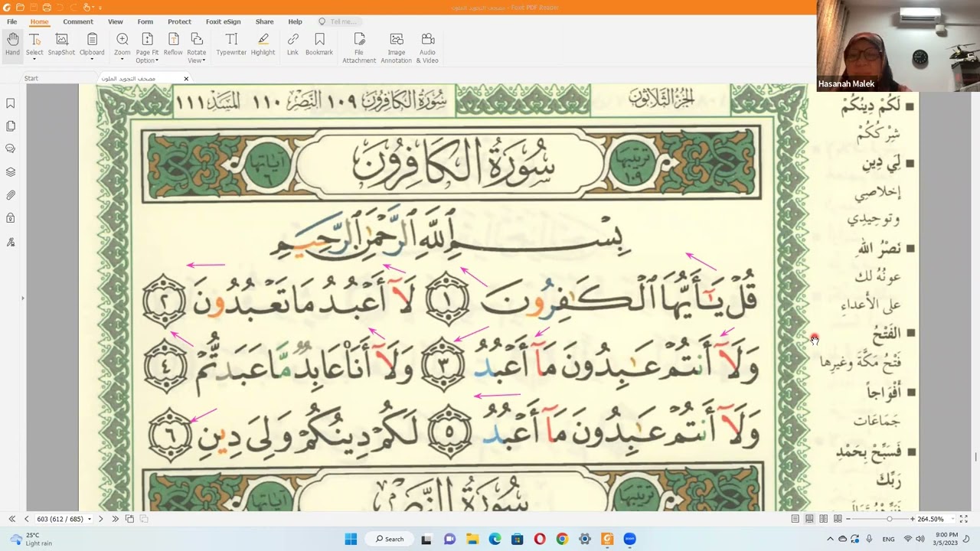The height and width of the screenshot is (551, 980).
Task: Open the Zoom app from the taskbar
Action: point(629,539)
